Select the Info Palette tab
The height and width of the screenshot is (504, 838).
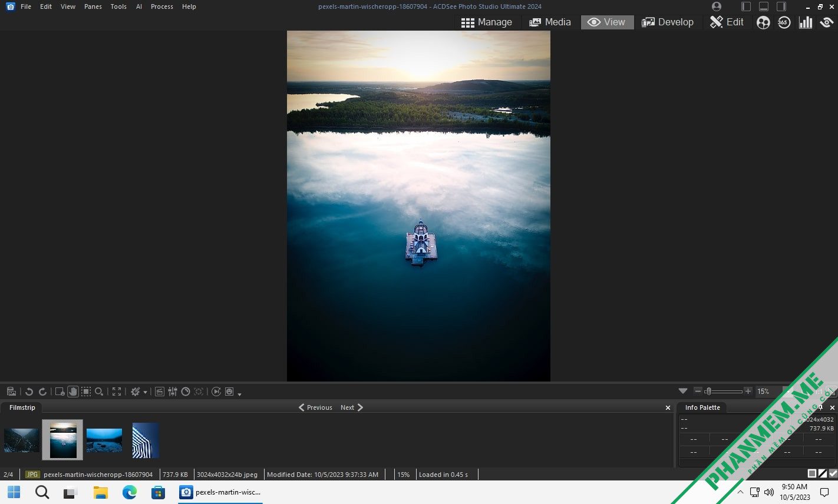[702, 407]
